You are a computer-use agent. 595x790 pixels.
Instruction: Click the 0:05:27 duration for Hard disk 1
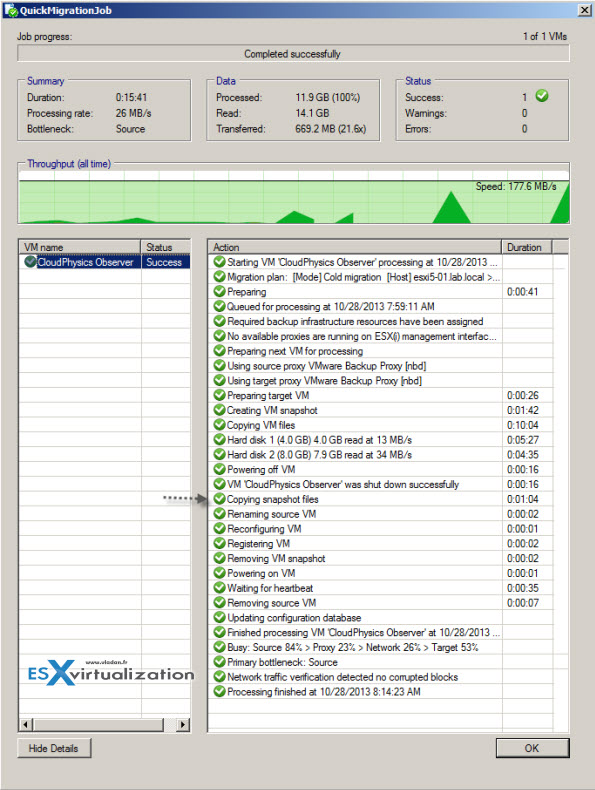click(x=522, y=440)
